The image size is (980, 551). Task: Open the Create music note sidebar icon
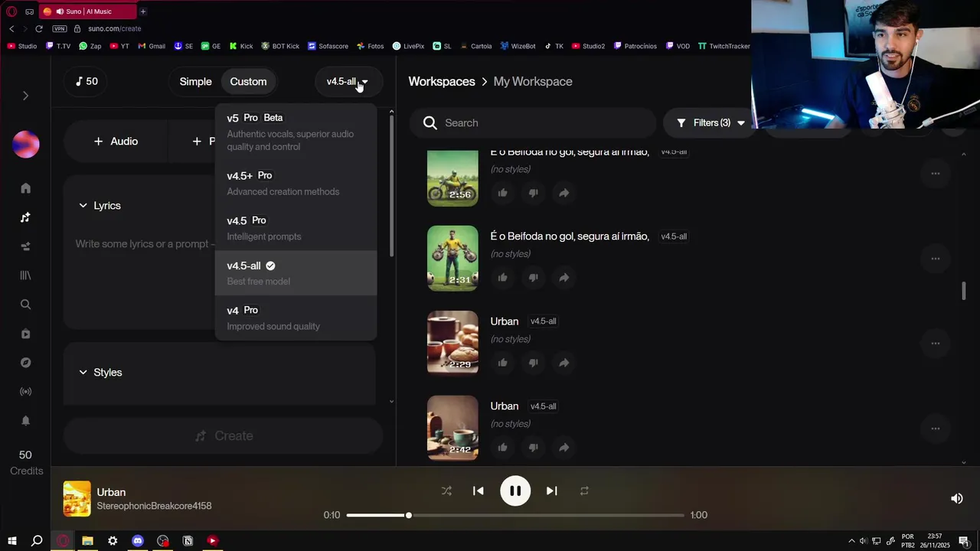click(x=25, y=217)
